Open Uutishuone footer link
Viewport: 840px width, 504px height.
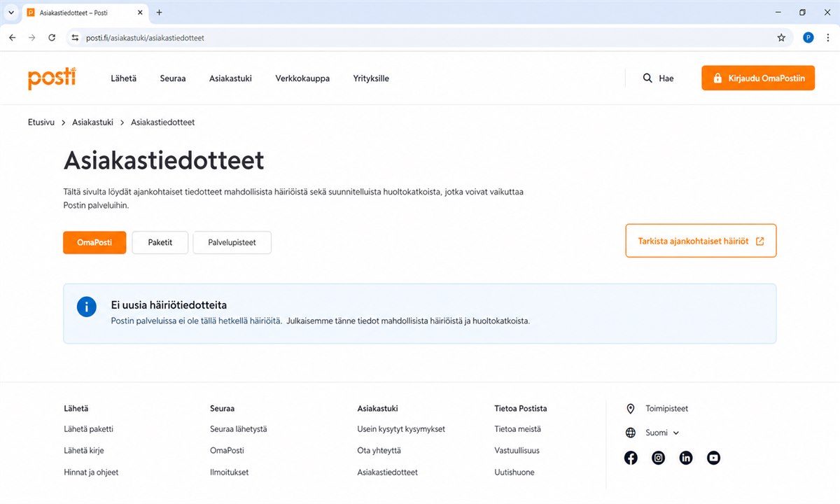tap(514, 472)
